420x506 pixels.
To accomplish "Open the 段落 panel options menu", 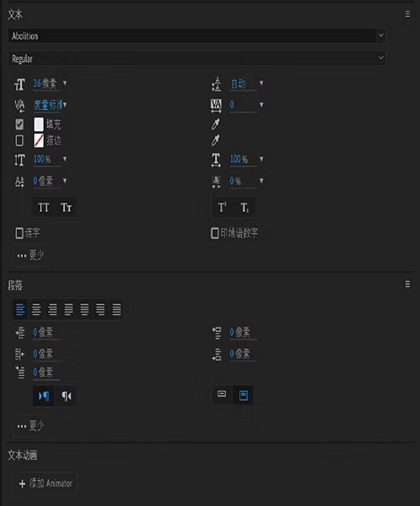I will (x=407, y=284).
